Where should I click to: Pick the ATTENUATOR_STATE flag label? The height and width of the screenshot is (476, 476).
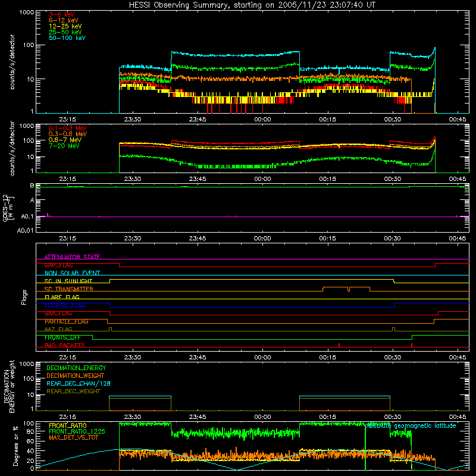[72, 257]
